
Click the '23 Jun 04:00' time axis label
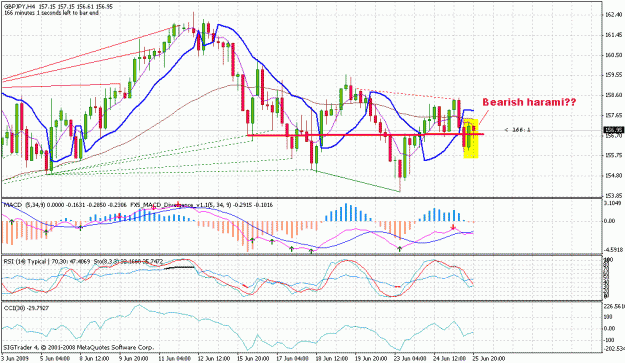point(411,358)
